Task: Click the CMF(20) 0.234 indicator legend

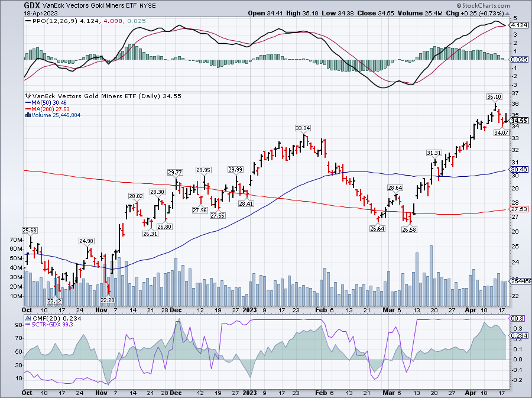Action: [x=54, y=318]
